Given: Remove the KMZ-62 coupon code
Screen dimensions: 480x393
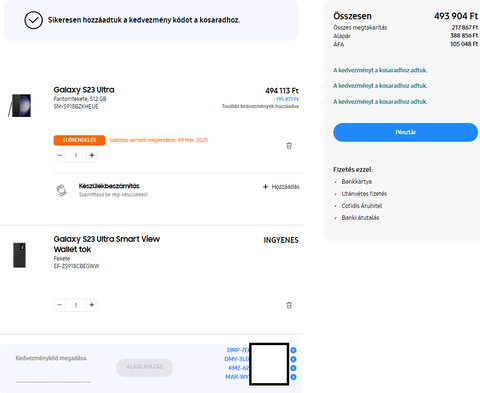Looking at the screenshot, I should click(x=293, y=368).
